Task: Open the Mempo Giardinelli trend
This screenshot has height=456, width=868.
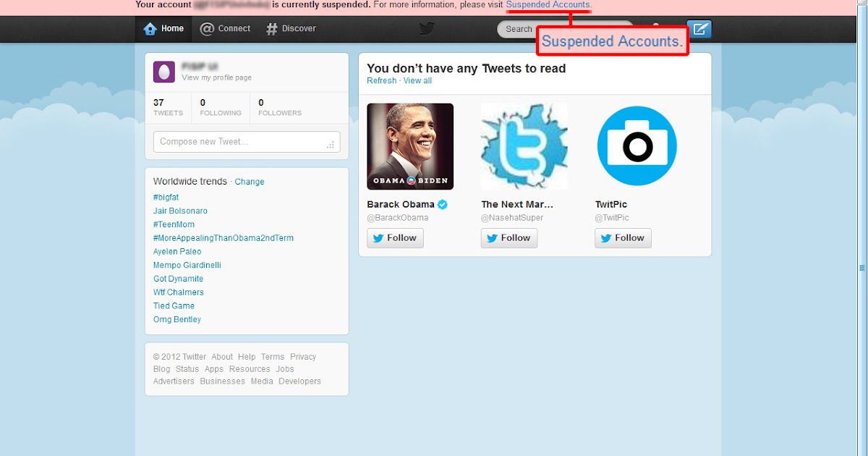Action: [187, 265]
